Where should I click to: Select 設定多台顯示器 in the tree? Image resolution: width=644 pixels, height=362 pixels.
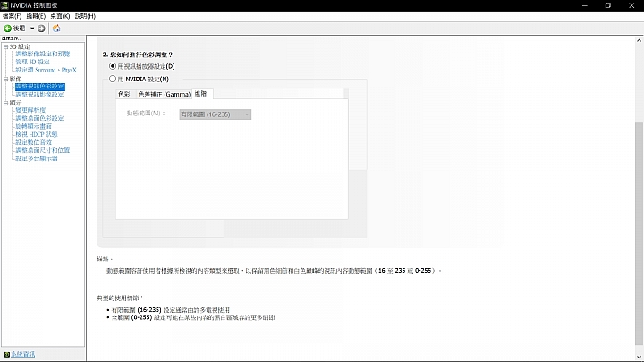pos(37,158)
